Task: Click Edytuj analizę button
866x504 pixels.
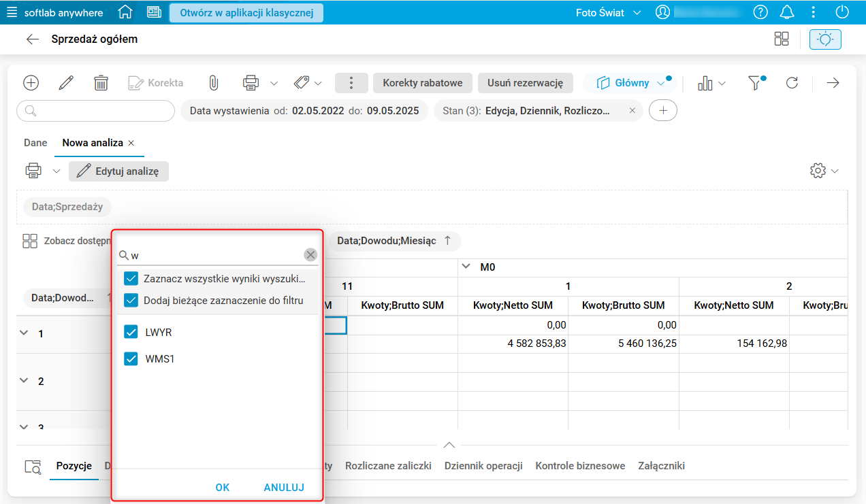Action: click(x=118, y=171)
